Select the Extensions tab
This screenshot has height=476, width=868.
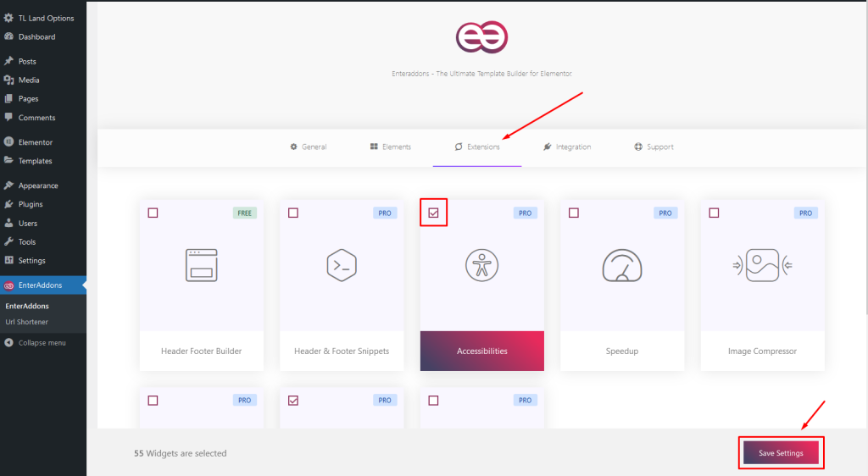tap(477, 147)
